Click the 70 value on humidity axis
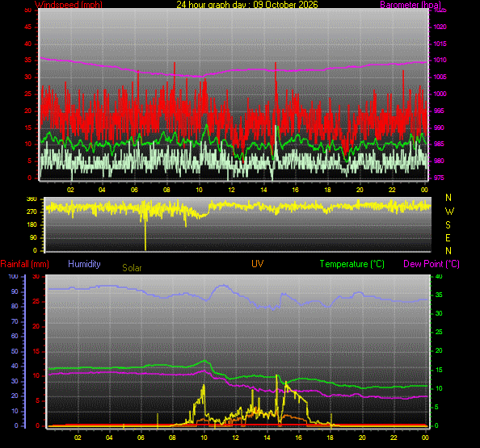 pyautogui.click(x=15, y=322)
